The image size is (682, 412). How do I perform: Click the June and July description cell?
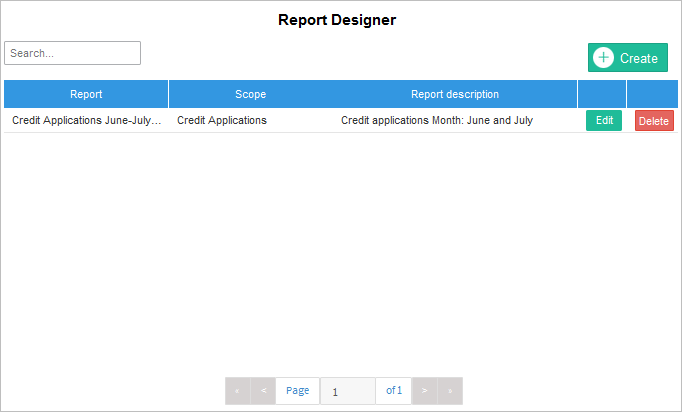(x=437, y=120)
